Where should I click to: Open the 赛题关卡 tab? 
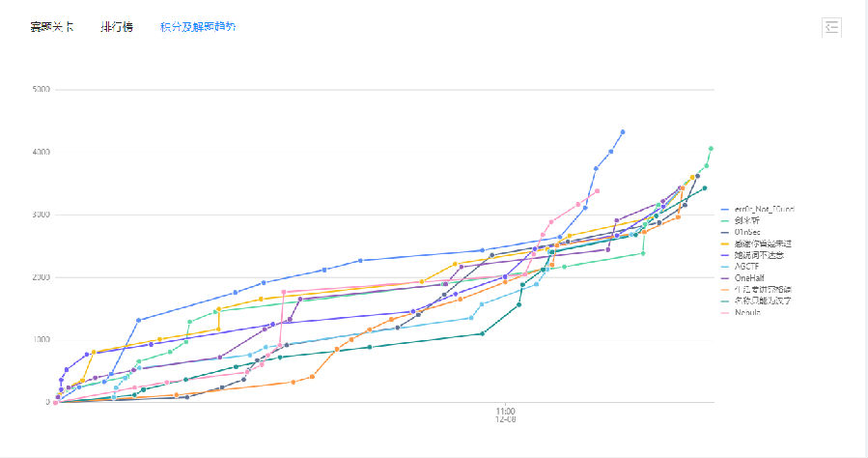pos(52,27)
